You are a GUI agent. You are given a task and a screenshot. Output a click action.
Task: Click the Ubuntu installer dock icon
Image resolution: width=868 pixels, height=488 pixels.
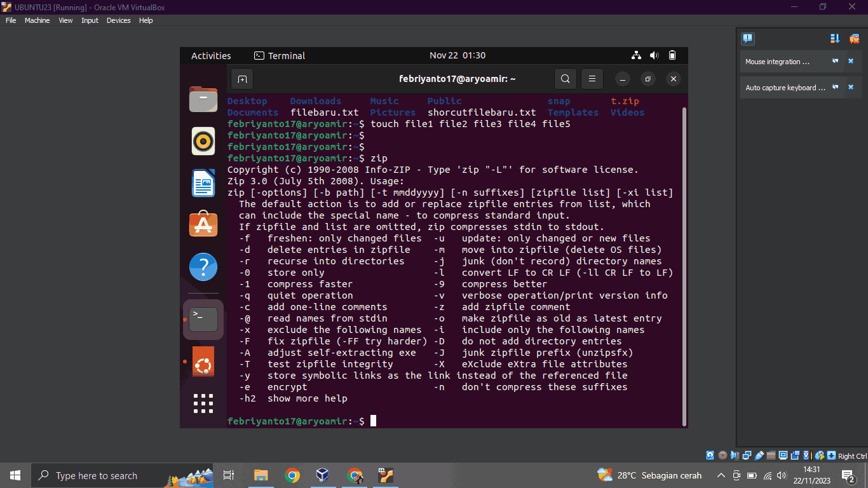(x=203, y=362)
